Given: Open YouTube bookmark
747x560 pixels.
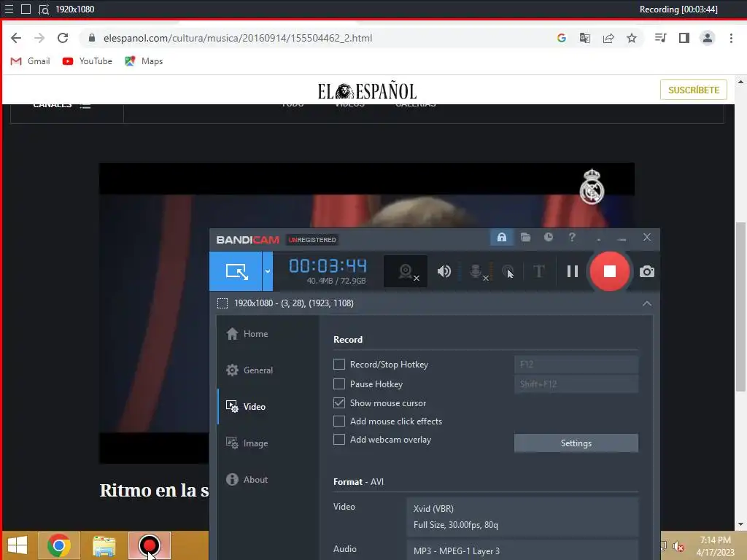Looking at the screenshot, I should click(88, 61).
